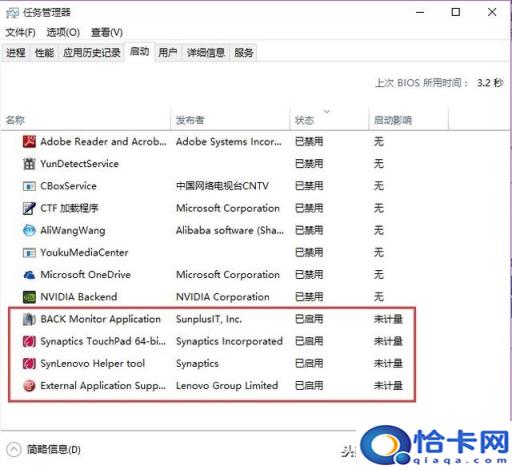The image size is (512, 469).
Task: Open the 文件(F) menu
Action: pyautogui.click(x=20, y=32)
